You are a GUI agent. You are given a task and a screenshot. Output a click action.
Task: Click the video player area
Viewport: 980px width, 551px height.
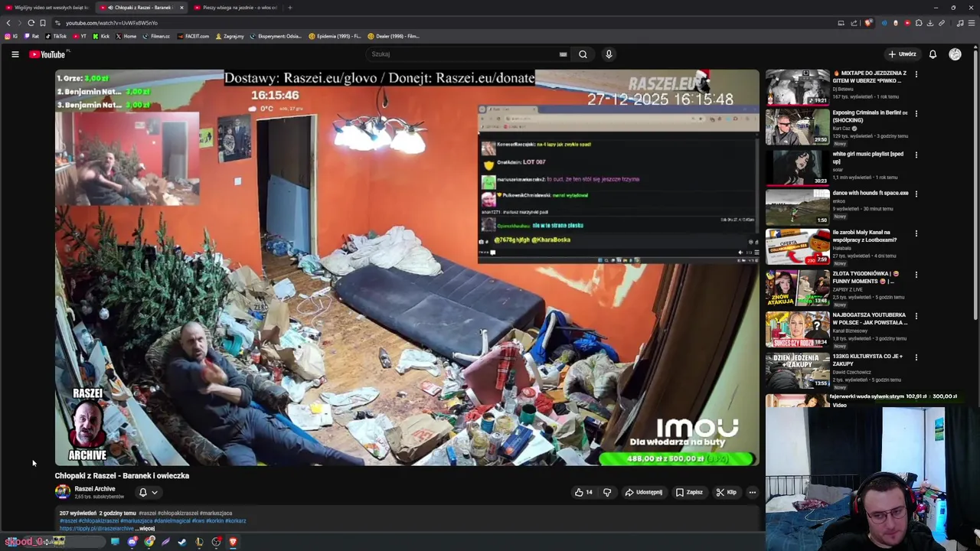pos(407,268)
